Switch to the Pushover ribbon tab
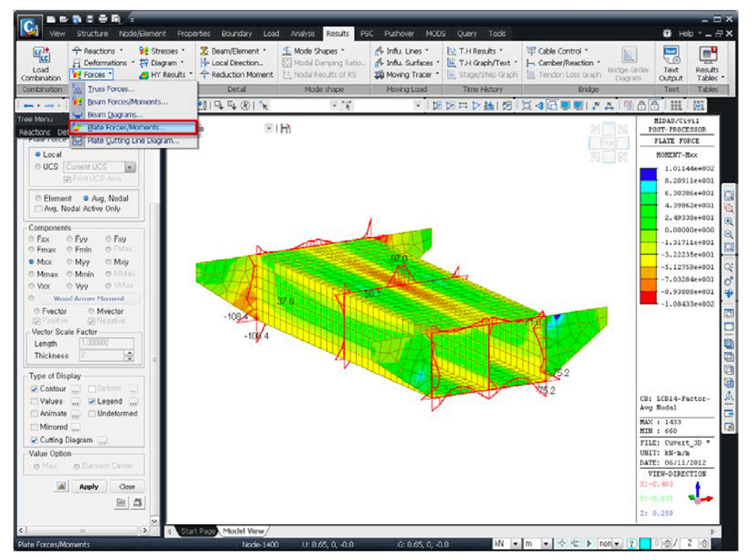Viewport: 755px width, 560px height. coord(399,33)
